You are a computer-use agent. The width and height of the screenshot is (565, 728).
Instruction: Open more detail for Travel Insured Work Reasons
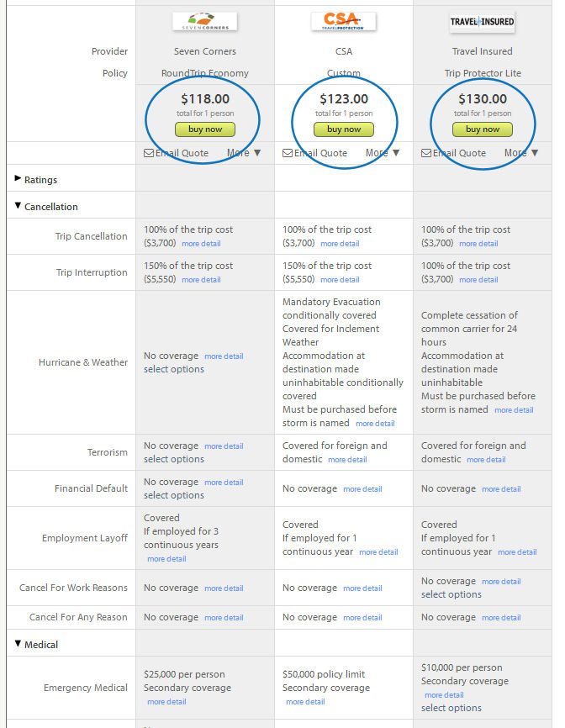tap(501, 581)
